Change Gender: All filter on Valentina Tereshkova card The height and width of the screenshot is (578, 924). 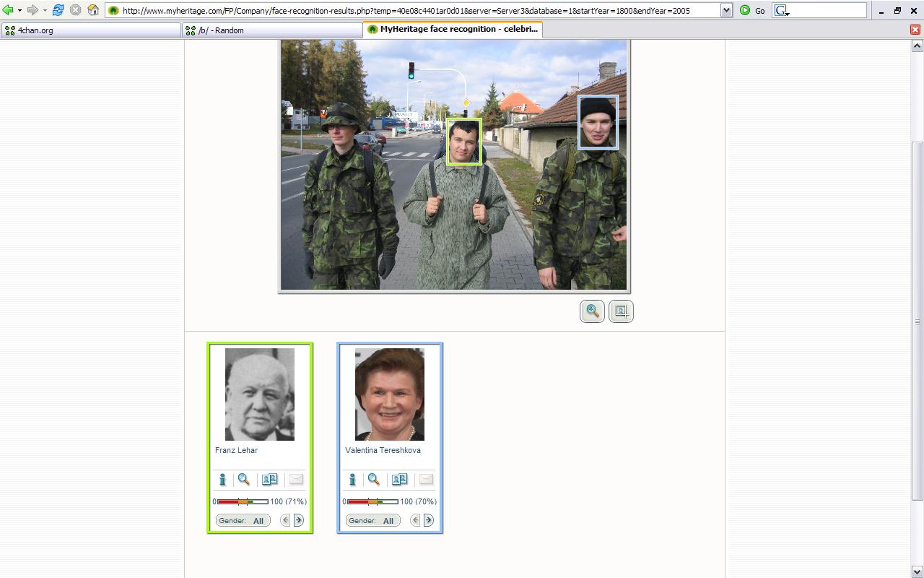point(373,520)
